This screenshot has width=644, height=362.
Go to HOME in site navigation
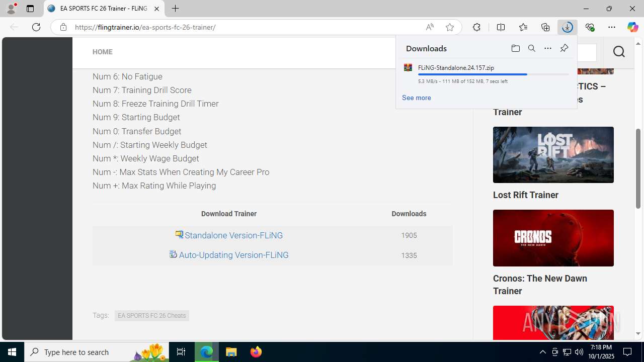coord(102,52)
